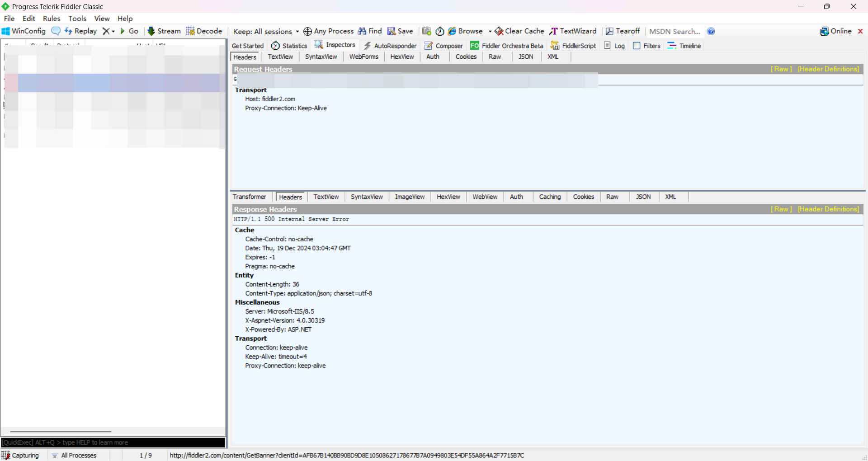This screenshot has height=461, width=868.
Task: Select response Transformer tab
Action: point(250,197)
